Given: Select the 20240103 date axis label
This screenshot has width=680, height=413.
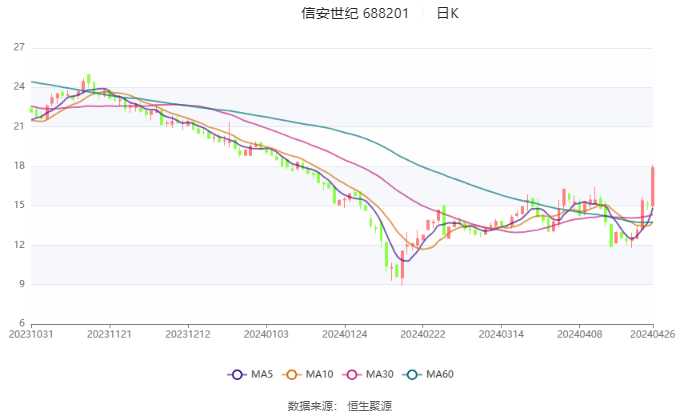Looking at the screenshot, I should point(266,334).
